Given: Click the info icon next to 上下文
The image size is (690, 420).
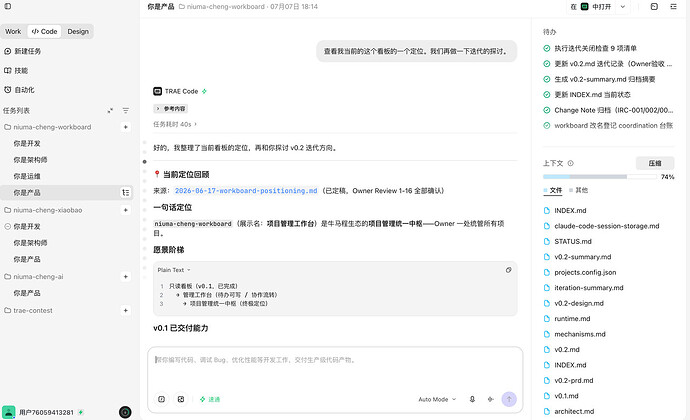Looking at the screenshot, I should click(570, 163).
